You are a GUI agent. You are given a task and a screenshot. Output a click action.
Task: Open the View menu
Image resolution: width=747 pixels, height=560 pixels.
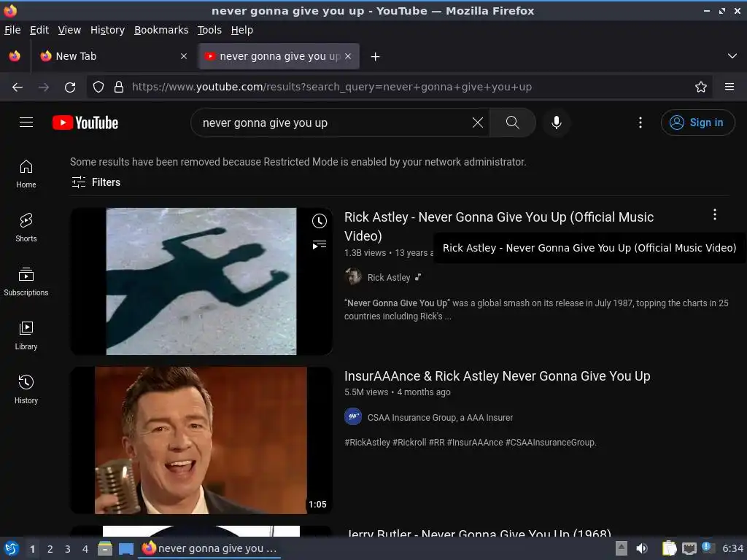point(69,30)
